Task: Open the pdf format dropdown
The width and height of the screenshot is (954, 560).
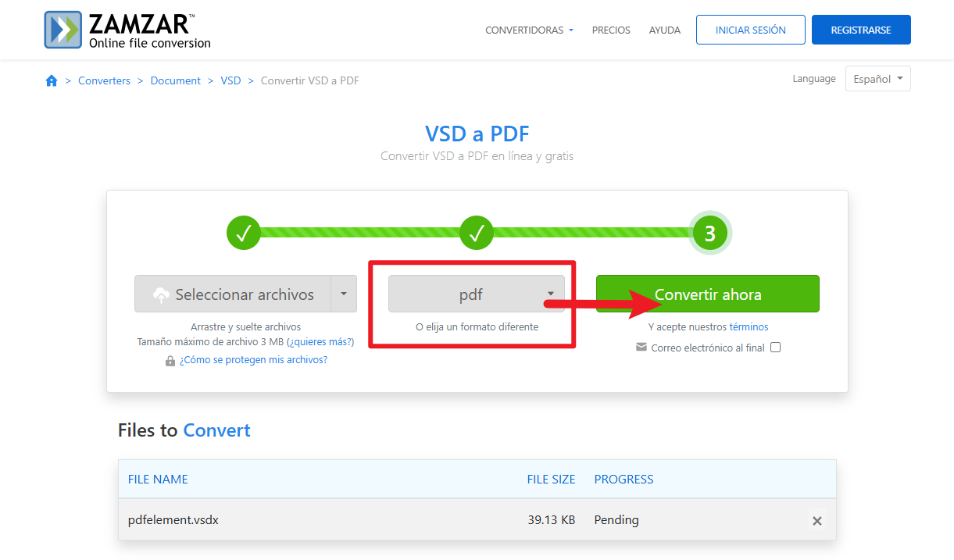Action: 476,294
